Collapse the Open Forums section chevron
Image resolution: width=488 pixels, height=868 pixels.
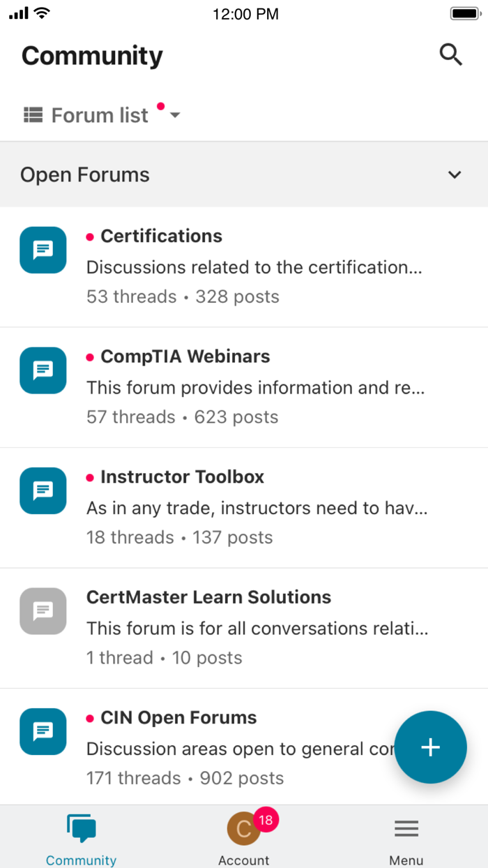point(454,174)
